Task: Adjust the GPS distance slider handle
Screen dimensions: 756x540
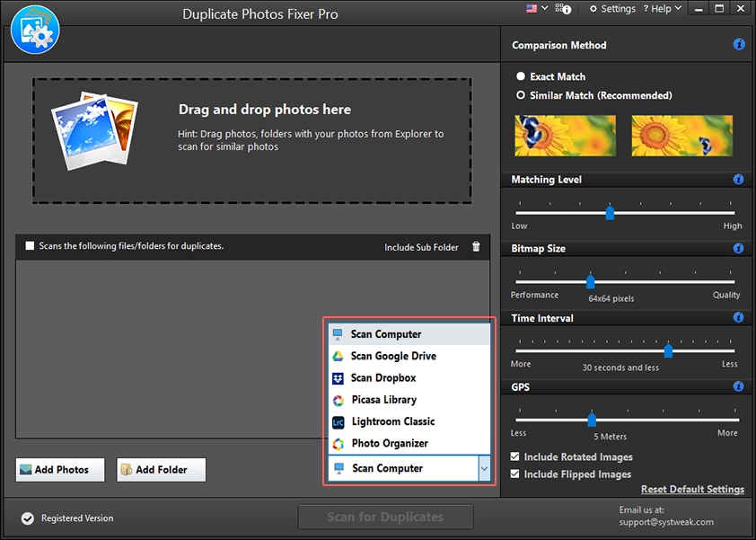Action: point(592,420)
